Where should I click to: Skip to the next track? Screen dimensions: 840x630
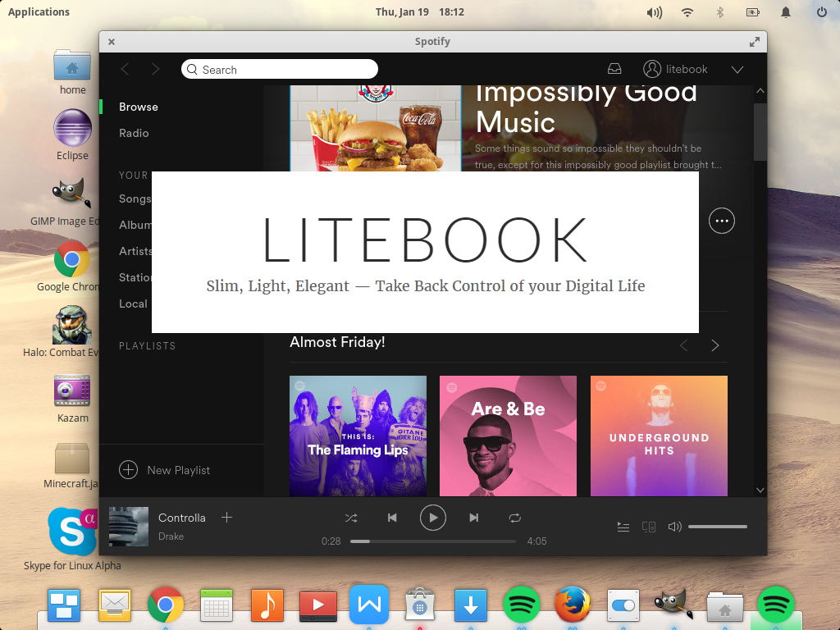pos(473,518)
